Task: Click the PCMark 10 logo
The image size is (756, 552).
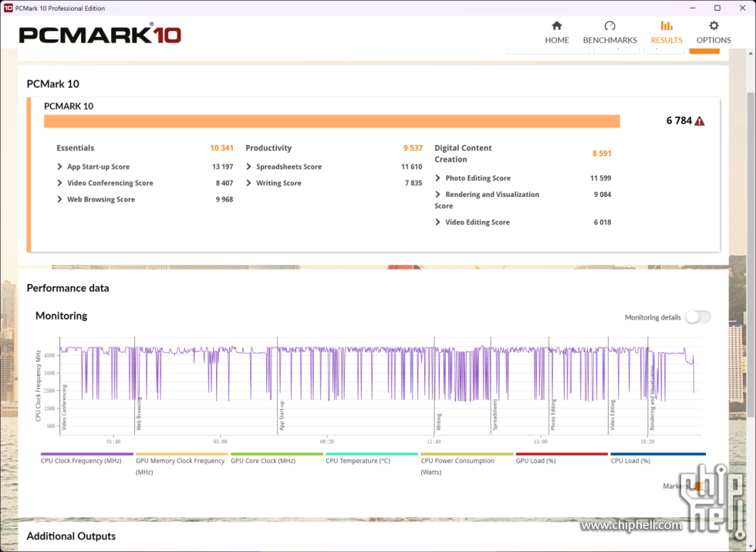Action: [100, 35]
